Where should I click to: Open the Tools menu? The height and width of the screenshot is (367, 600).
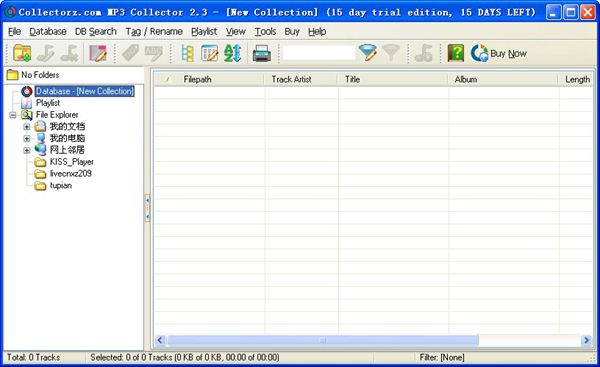click(266, 31)
